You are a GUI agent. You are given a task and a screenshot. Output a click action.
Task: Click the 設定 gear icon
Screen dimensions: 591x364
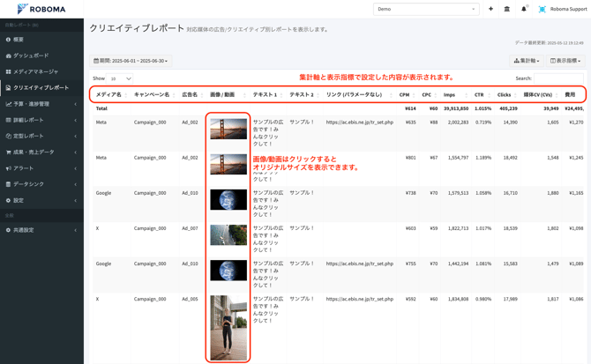[8, 200]
